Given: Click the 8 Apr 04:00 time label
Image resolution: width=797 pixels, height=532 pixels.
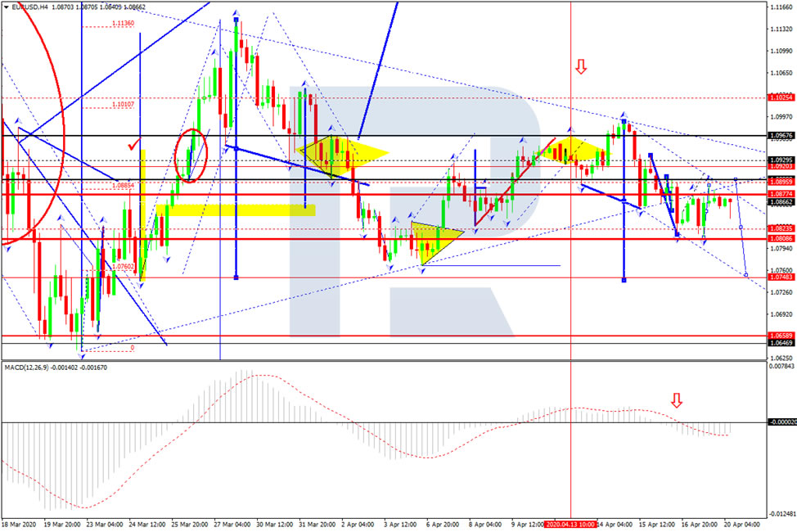Looking at the screenshot, I should point(486,525).
